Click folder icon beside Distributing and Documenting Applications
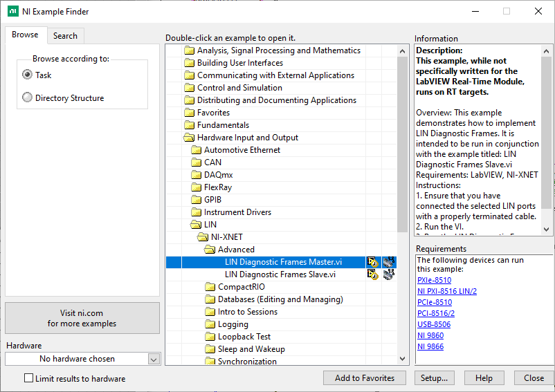The height and width of the screenshot is (392, 555). tap(190, 100)
